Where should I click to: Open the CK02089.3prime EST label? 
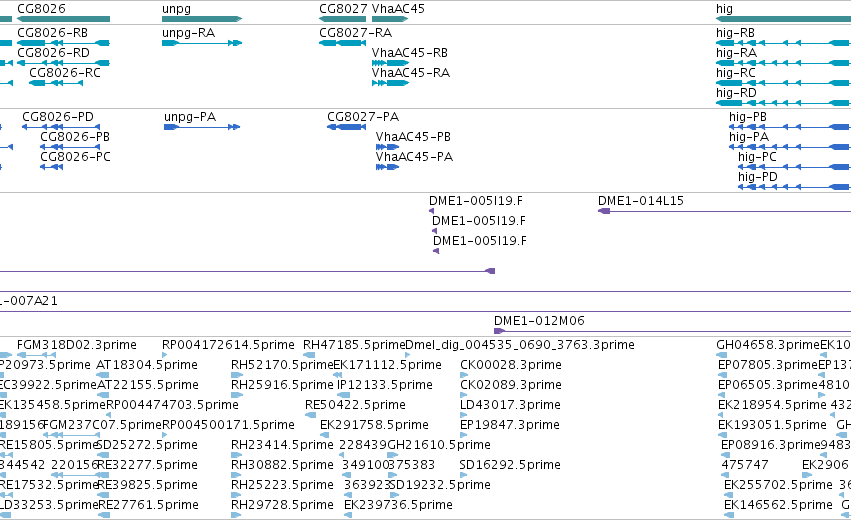511,385
